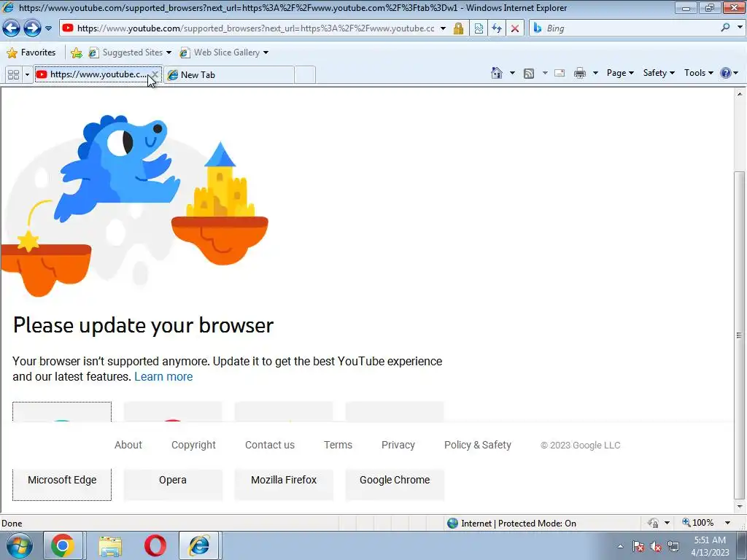Refresh the page with the Refresh icon
This screenshot has width=747, height=560.
point(497,28)
